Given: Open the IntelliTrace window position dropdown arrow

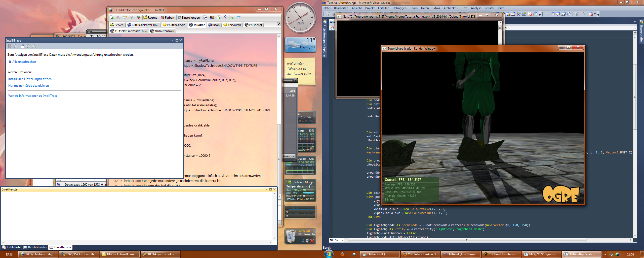Looking at the screenshot, I should (x=173, y=40).
